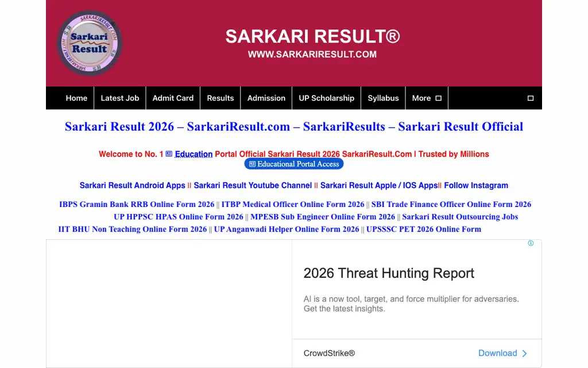Go to the Home menu item
The width and height of the screenshot is (588, 368).
76,98
